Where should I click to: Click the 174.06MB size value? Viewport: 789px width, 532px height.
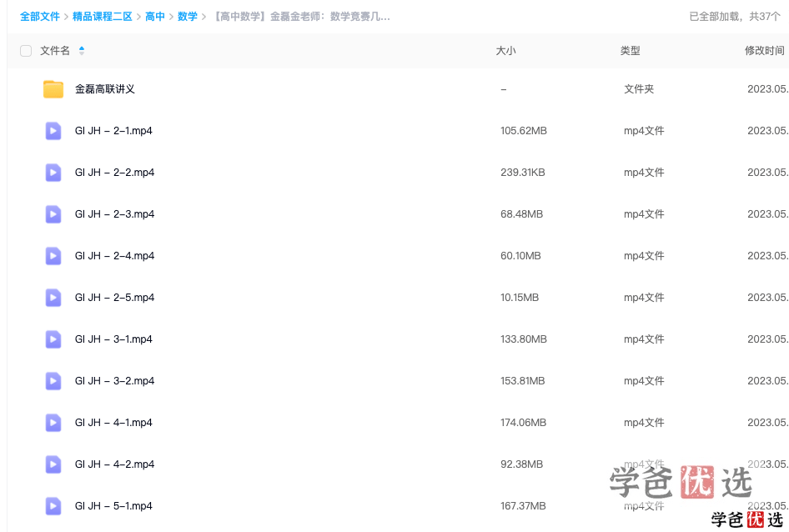523,424
